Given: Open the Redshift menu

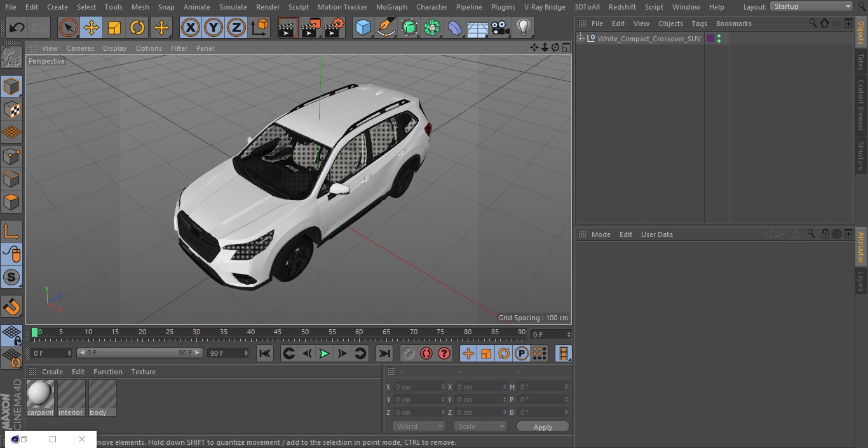Looking at the screenshot, I should [622, 7].
